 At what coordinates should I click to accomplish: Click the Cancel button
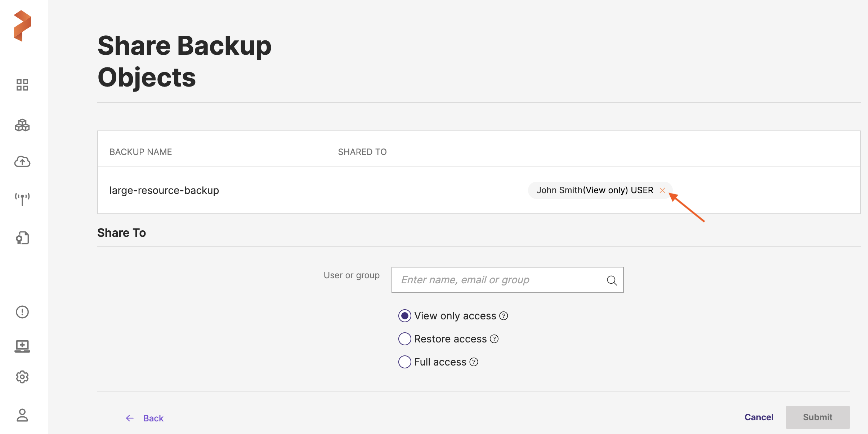pos(759,417)
